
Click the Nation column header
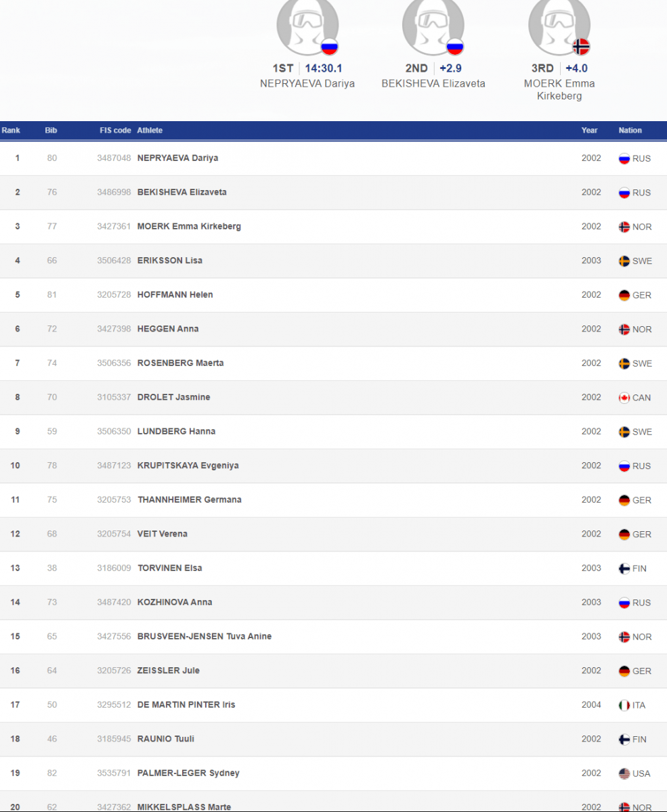click(630, 131)
